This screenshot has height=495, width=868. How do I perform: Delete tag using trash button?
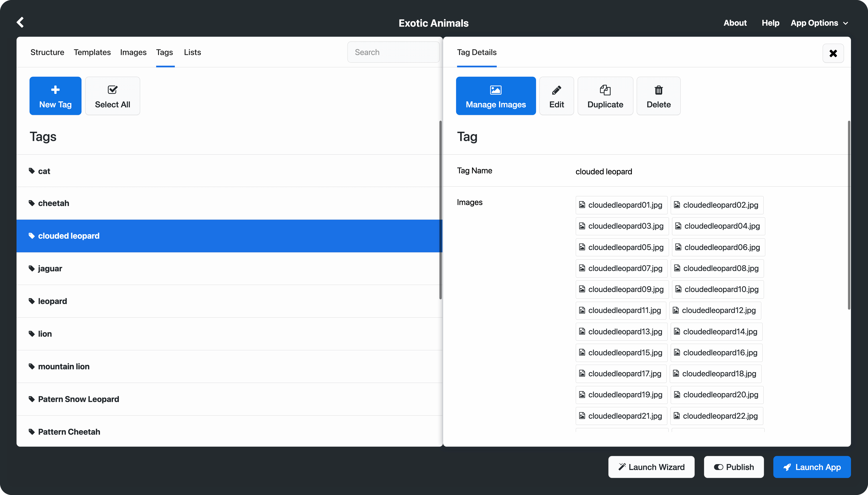pos(658,96)
